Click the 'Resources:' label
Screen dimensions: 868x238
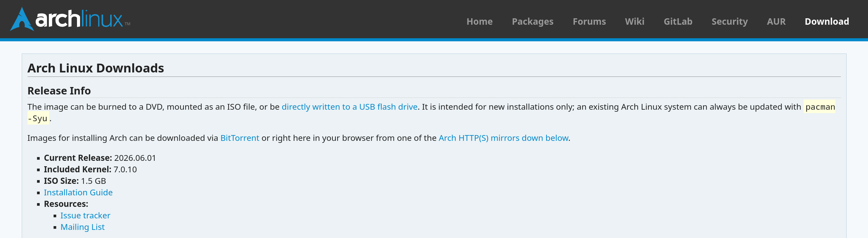pyautogui.click(x=66, y=204)
